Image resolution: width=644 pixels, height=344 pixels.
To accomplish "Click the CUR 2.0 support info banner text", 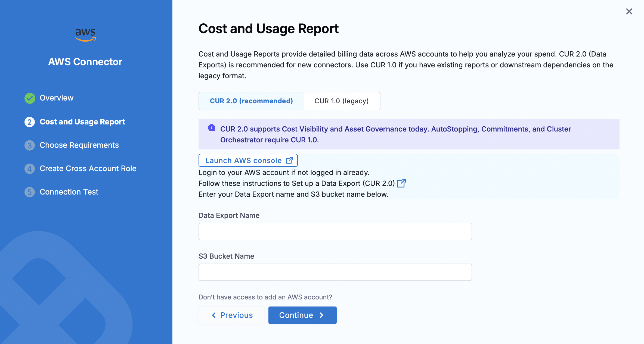I will [395, 134].
